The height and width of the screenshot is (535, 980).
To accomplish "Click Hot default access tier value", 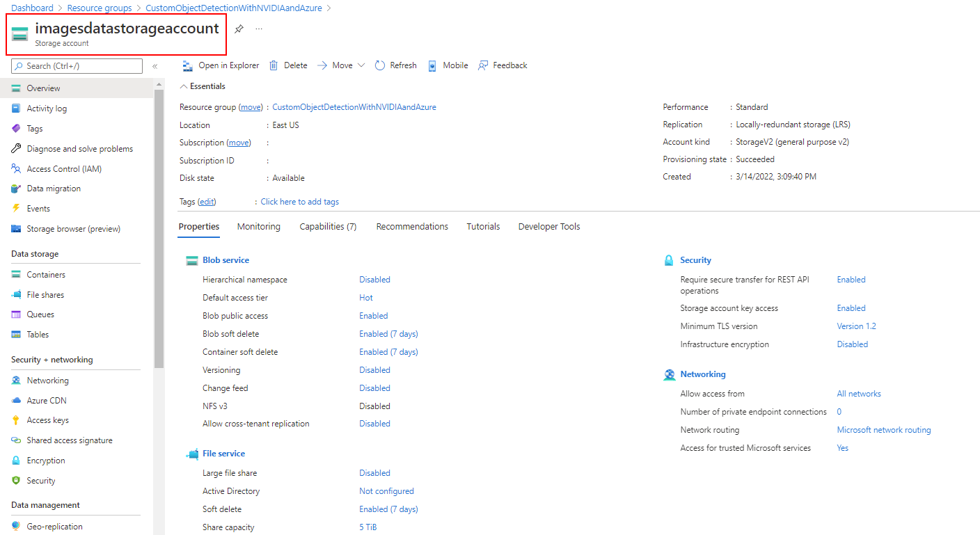I will coord(366,298).
